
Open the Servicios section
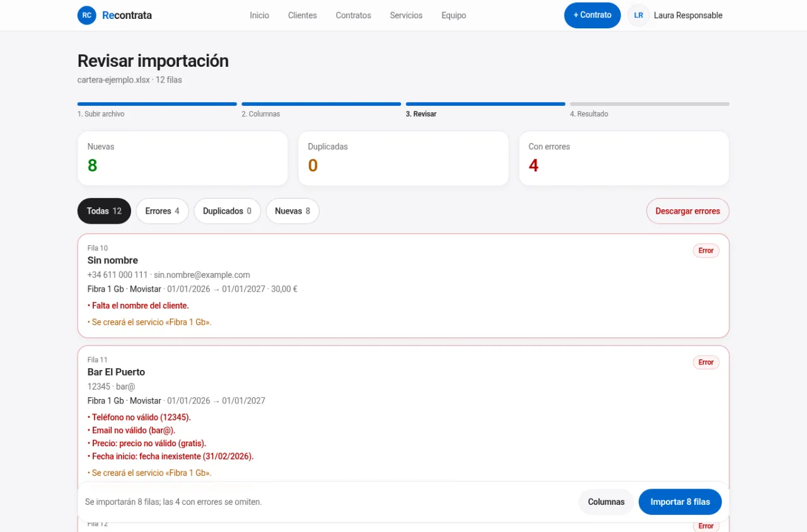pyautogui.click(x=406, y=15)
